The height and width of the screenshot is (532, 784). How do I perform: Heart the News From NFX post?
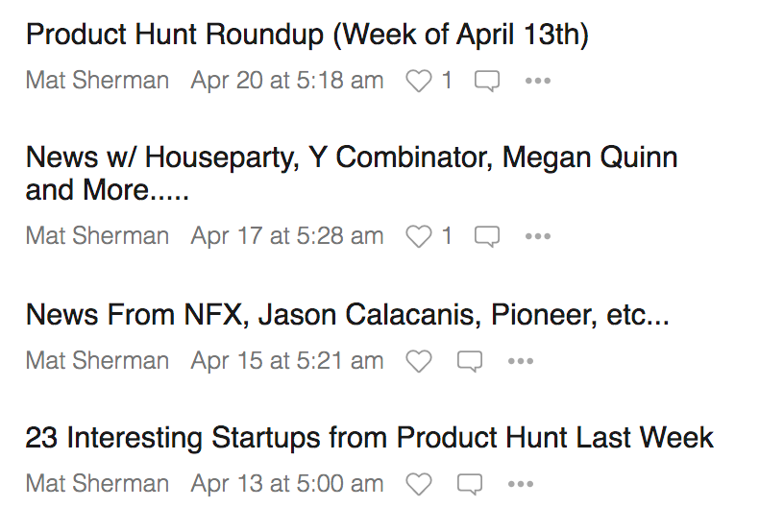pos(419,361)
